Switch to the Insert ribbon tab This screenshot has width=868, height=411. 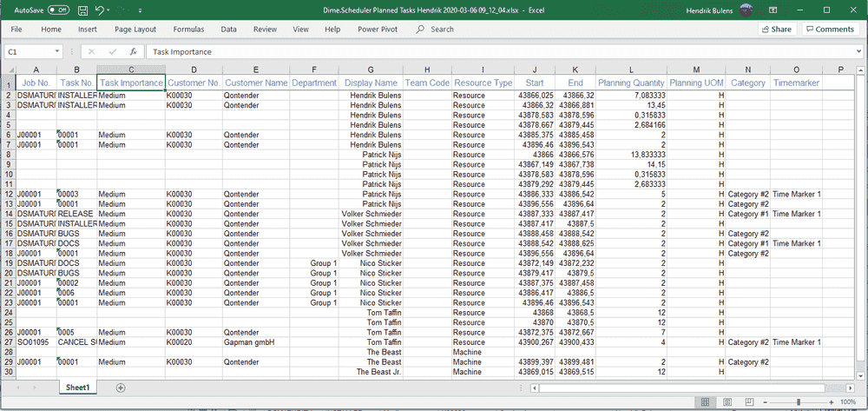[88, 30]
